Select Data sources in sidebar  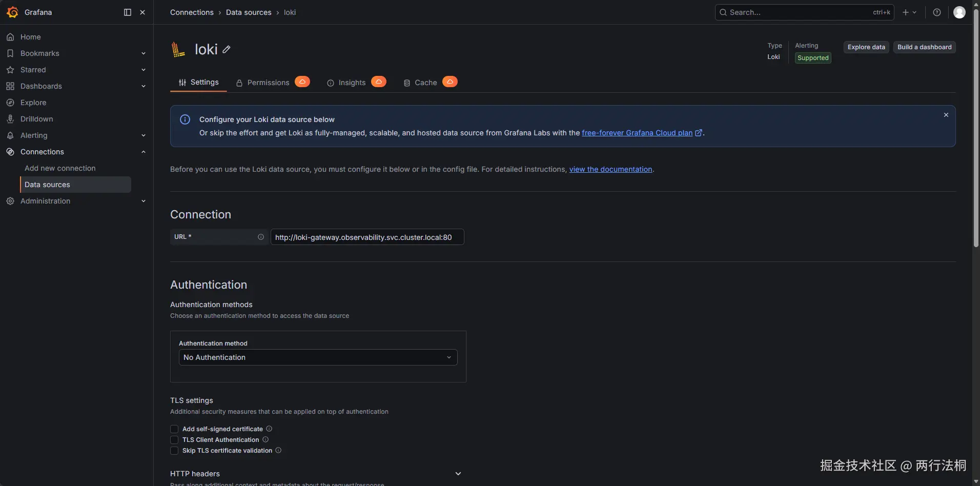[x=76, y=185]
